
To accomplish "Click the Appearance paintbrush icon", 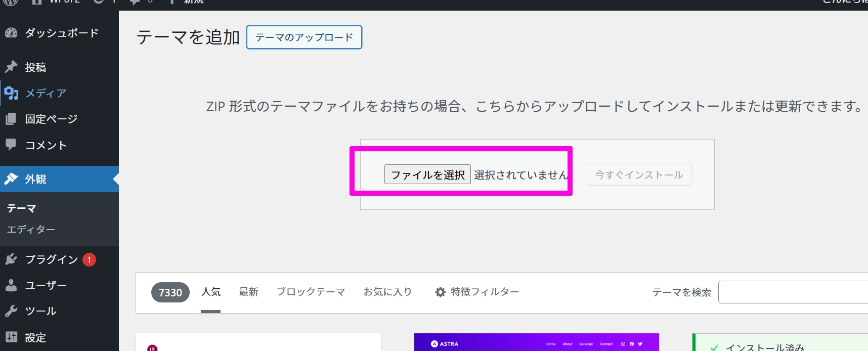I will pos(11,179).
